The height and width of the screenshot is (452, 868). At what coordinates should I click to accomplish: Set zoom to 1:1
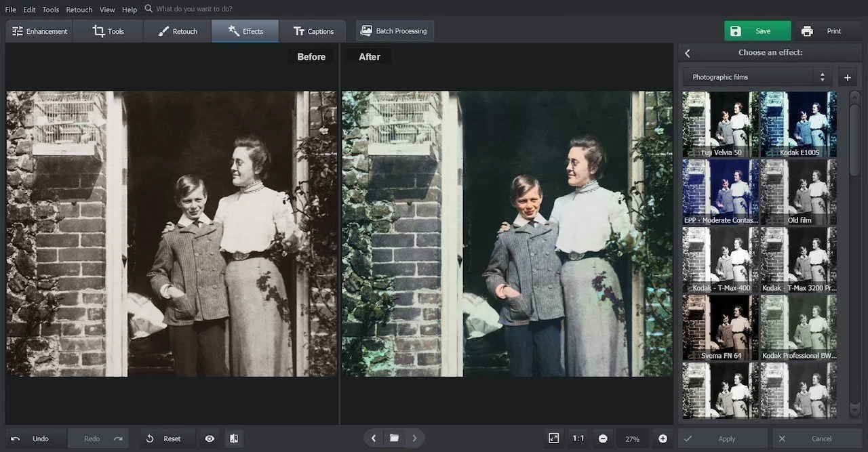[578, 438]
